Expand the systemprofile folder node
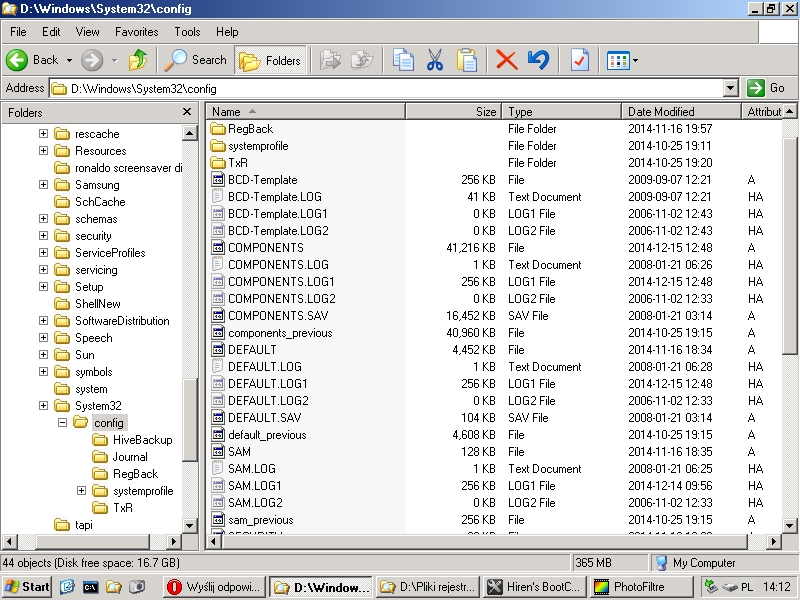This screenshot has width=800, height=600. coord(82,491)
